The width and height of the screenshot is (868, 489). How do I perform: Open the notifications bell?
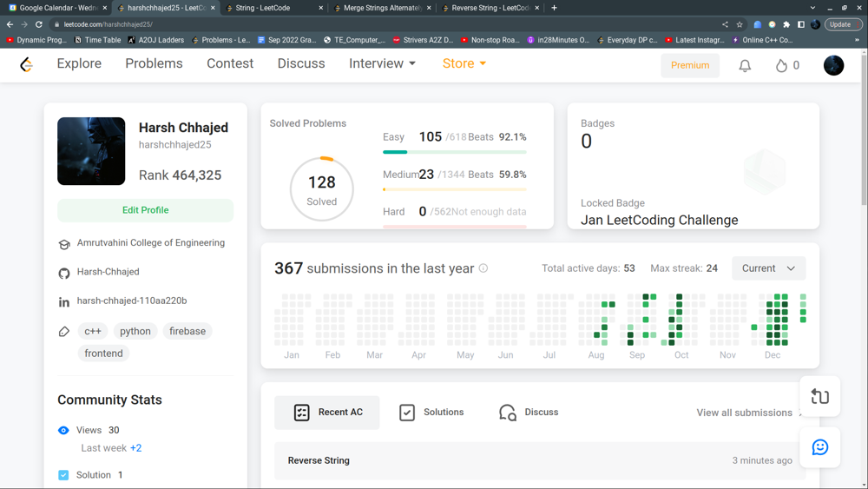(745, 66)
